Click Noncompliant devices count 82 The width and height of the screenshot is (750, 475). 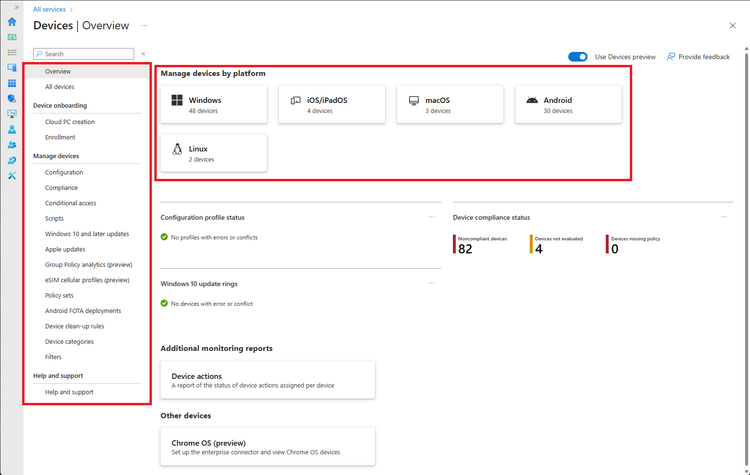coord(465,249)
